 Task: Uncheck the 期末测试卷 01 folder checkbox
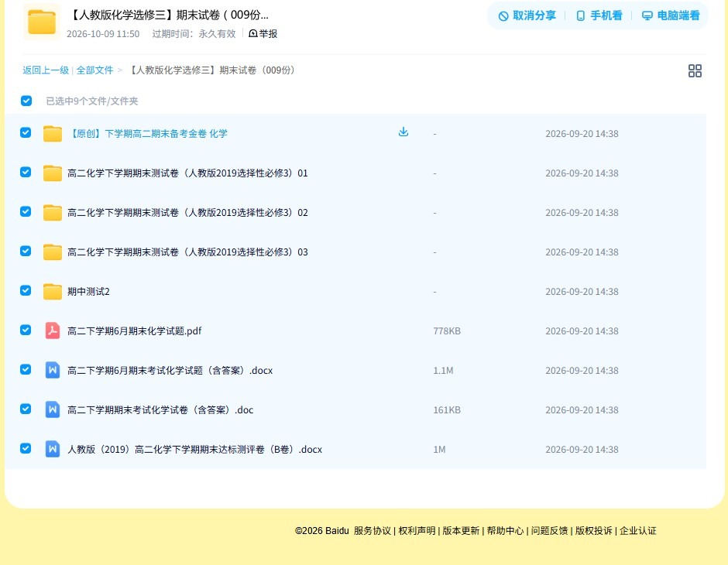point(26,172)
